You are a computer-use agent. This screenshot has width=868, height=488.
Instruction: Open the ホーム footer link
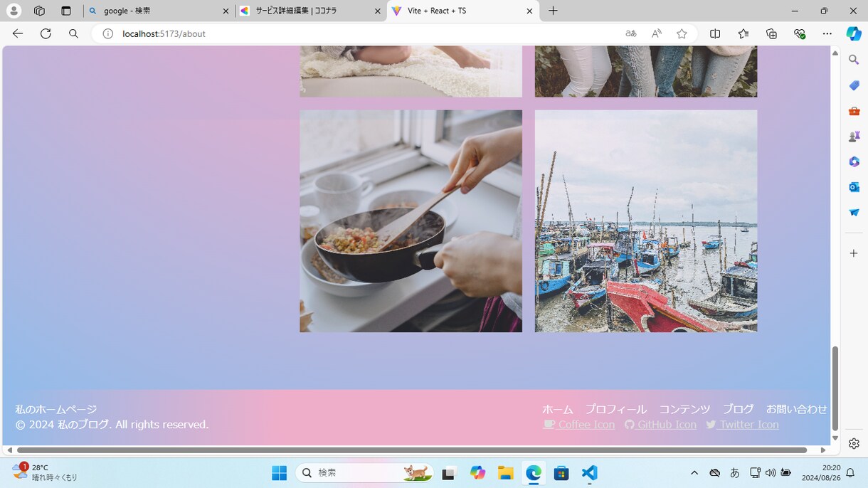pos(558,409)
